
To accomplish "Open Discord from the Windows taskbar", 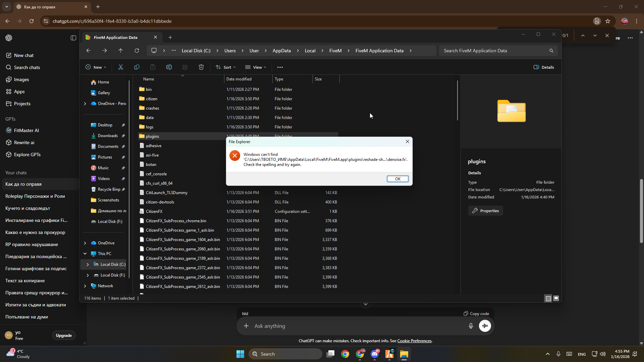I will [x=375, y=354].
